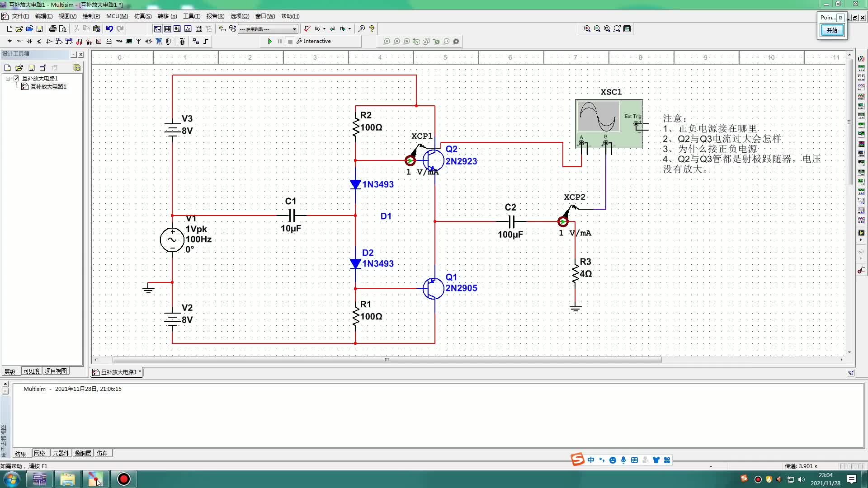868x488 pixels.
Task: Open probe settings gear icon
Action: tap(456, 41)
